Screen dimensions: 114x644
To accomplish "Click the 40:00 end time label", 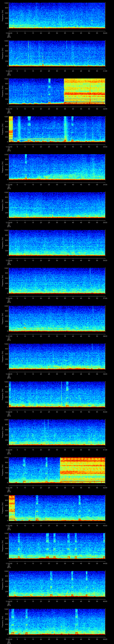I will point(105,412).
